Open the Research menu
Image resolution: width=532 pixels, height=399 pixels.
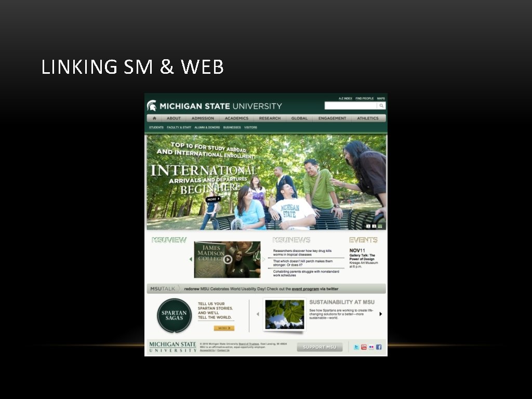tap(270, 118)
